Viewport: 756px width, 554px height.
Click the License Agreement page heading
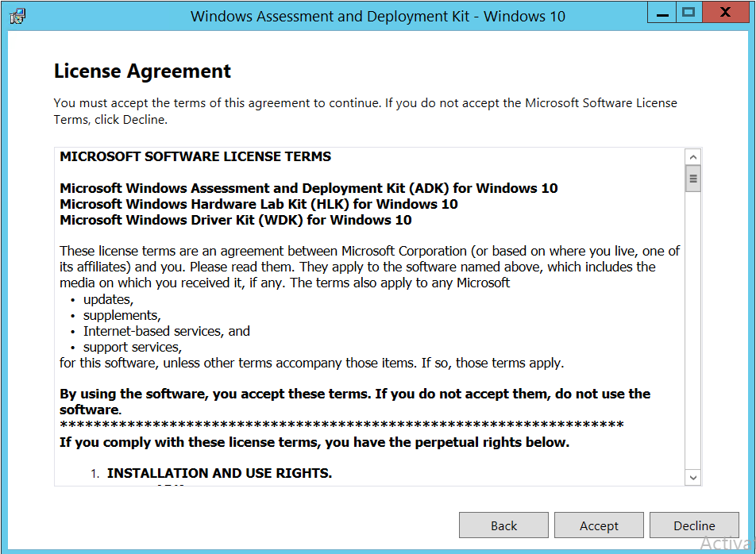click(x=142, y=71)
